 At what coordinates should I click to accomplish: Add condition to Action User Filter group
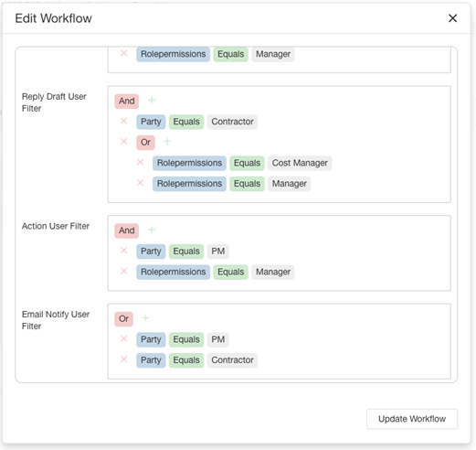click(x=152, y=230)
